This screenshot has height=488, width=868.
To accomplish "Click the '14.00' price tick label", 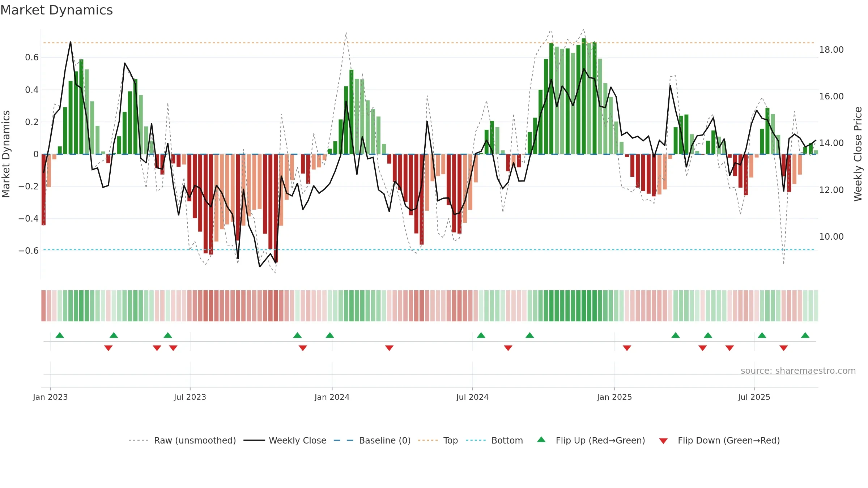I will [831, 143].
